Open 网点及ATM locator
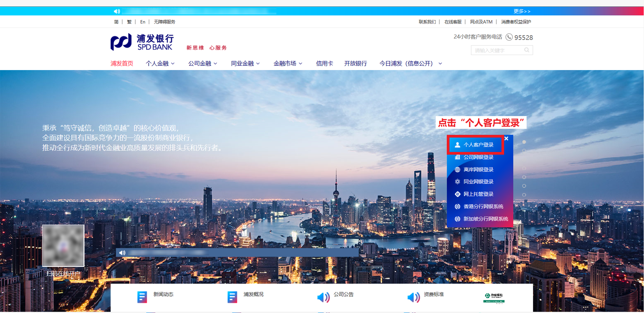Viewport: 644px width, 313px height. tap(481, 22)
